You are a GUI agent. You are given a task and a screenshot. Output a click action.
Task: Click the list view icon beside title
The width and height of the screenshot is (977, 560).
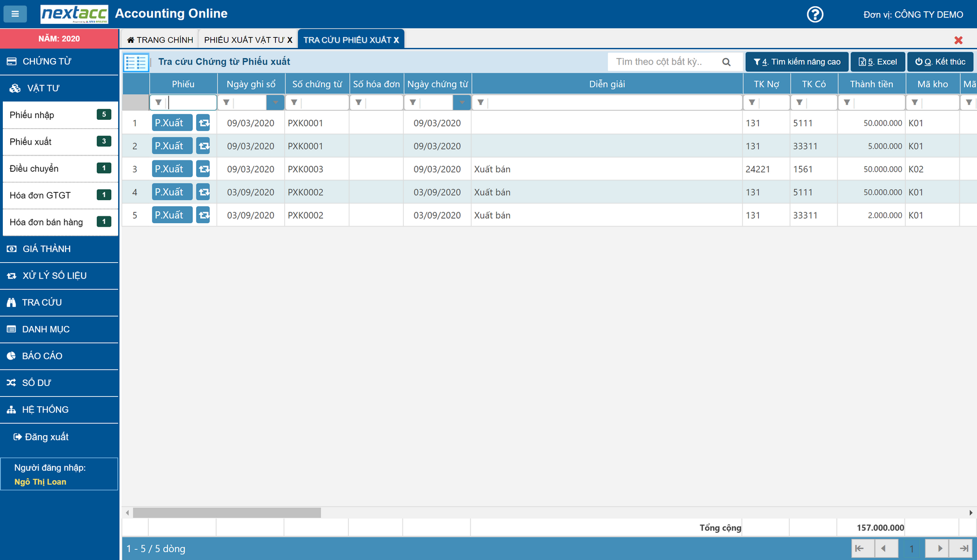136,62
